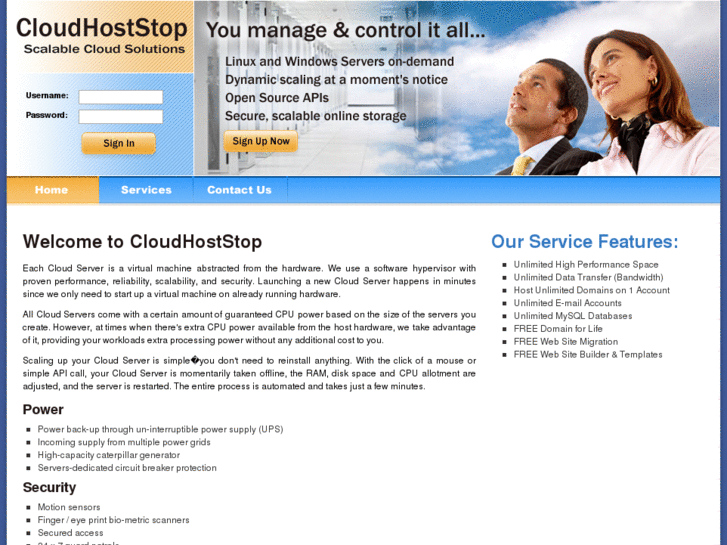Screen dimensions: 727x545
Task: Click 'Power back-up through un-interruptible power supply'
Action: pyautogui.click(x=160, y=430)
